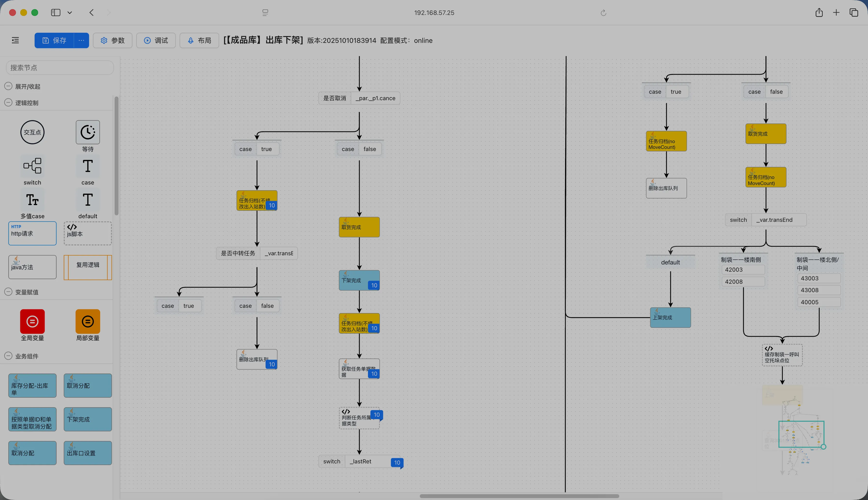
Task: Select the 删除出库队列 node under case true
Action: tap(666, 188)
